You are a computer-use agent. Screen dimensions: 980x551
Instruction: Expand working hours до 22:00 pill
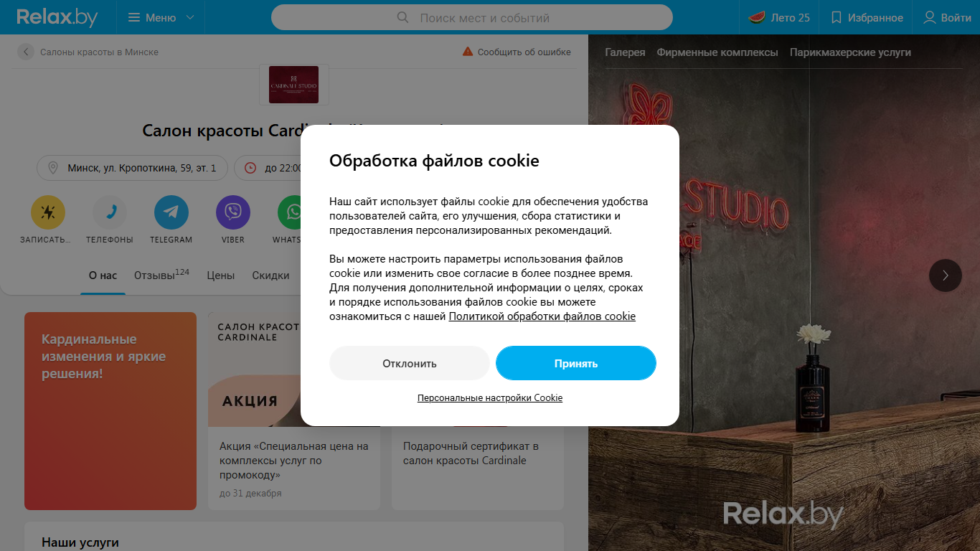click(x=268, y=168)
